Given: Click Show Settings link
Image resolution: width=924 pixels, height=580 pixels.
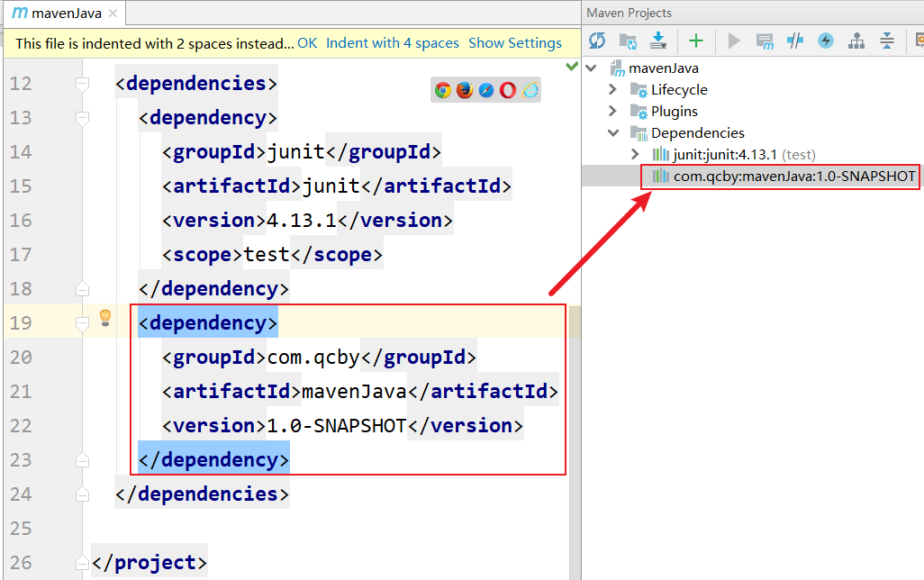Looking at the screenshot, I should tap(515, 43).
